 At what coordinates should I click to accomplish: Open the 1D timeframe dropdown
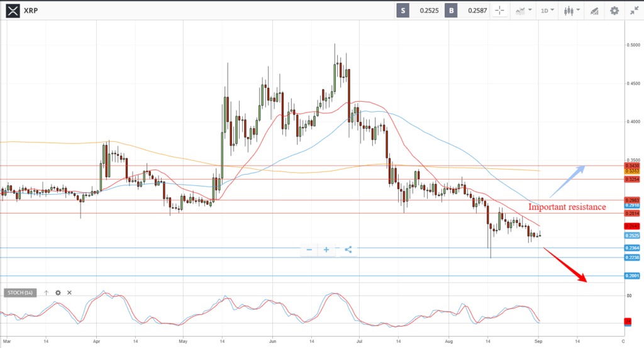547,11
